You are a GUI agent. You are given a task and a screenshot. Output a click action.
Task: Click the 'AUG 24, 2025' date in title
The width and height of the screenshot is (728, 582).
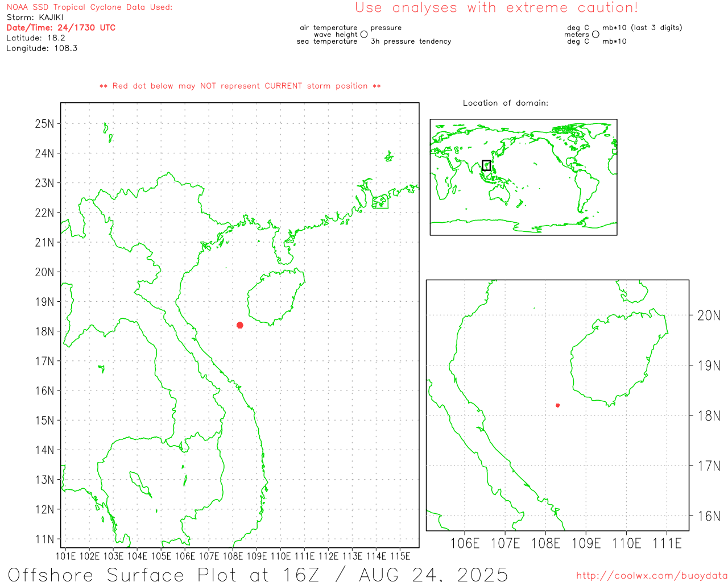point(433,574)
